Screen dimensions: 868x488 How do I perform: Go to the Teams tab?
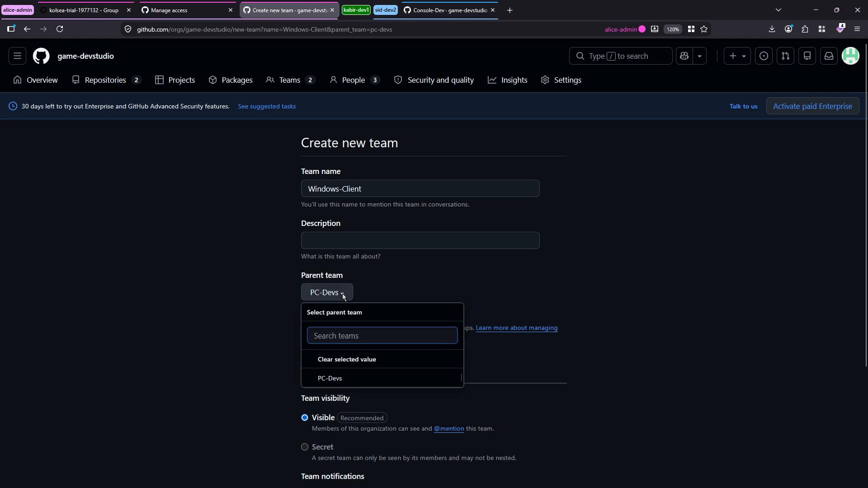[290, 80]
